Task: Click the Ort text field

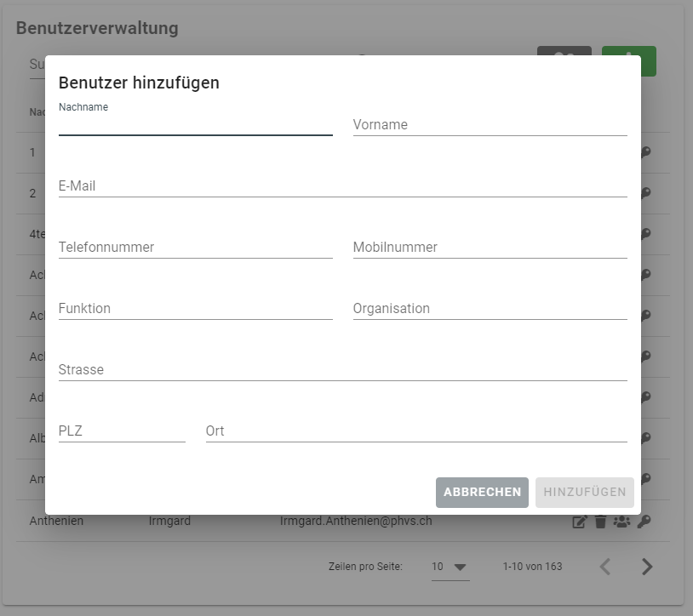Action: [x=415, y=431]
